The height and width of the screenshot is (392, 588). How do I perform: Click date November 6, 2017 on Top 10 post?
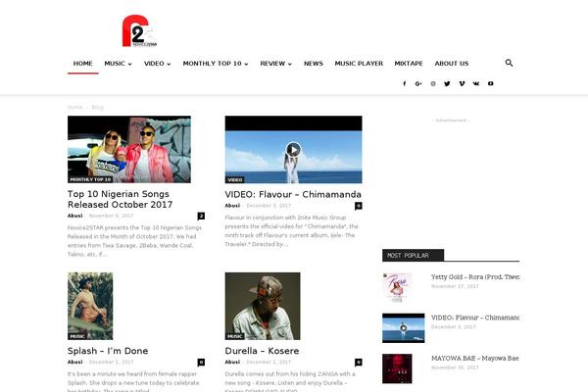tap(111, 216)
